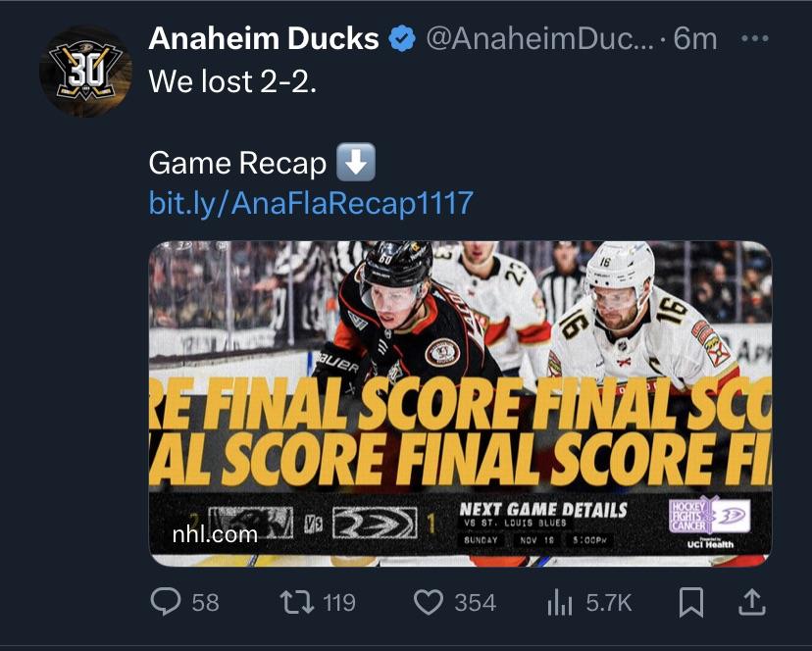
Task: Click the reply speech bubble icon
Action: click(166, 602)
